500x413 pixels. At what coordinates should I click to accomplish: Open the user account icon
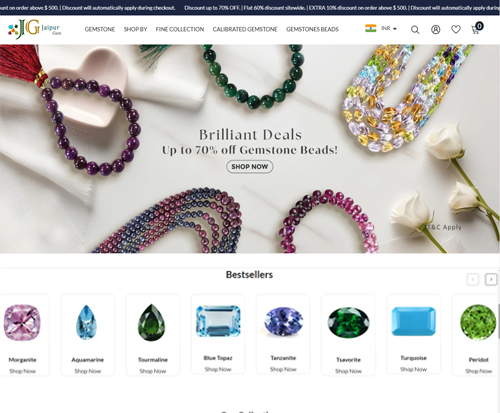[x=436, y=30]
